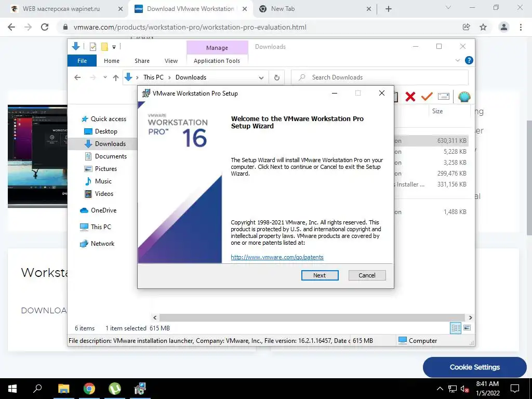
Task: Select This PC in navigation pane
Action: [96, 227]
